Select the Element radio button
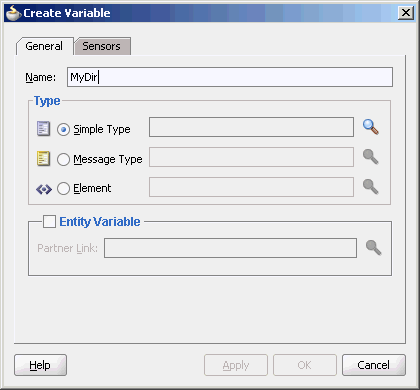 [x=63, y=189]
